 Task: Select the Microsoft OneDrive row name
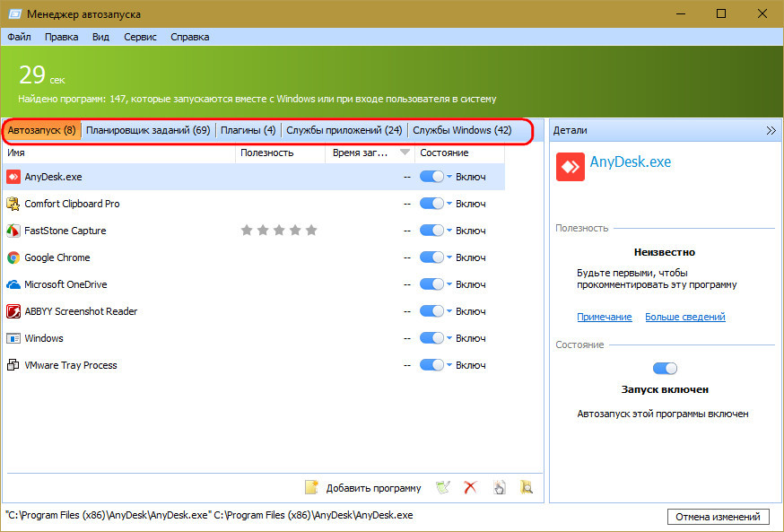(x=65, y=284)
